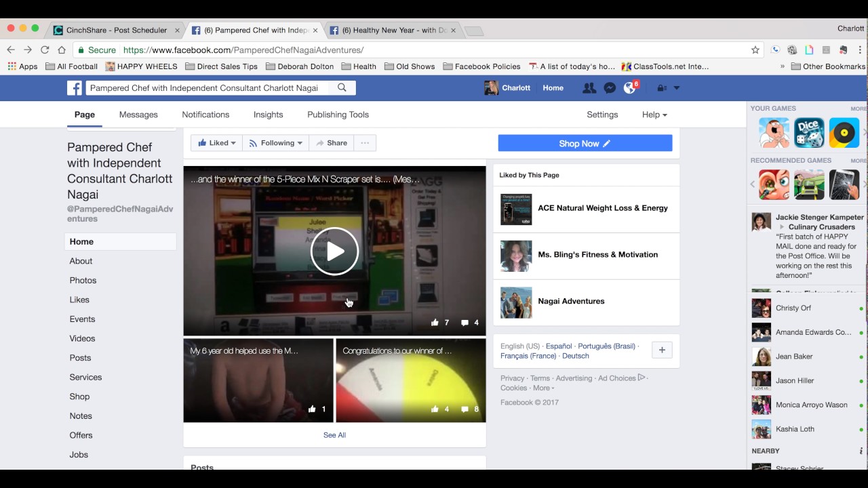Click the Shop Now button

point(585,143)
